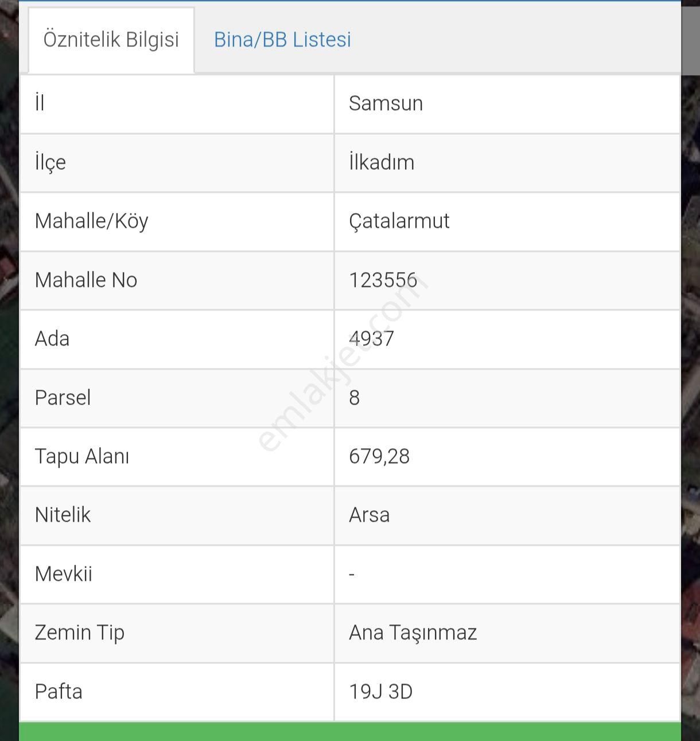
Task: Switch to the Bina/BB Listesi tab
Action: coord(282,40)
